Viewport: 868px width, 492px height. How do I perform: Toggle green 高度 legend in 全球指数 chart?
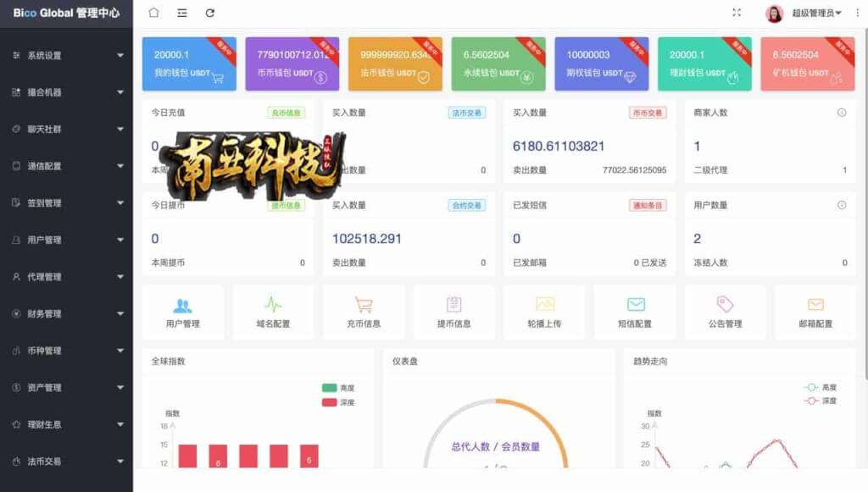[338, 388]
